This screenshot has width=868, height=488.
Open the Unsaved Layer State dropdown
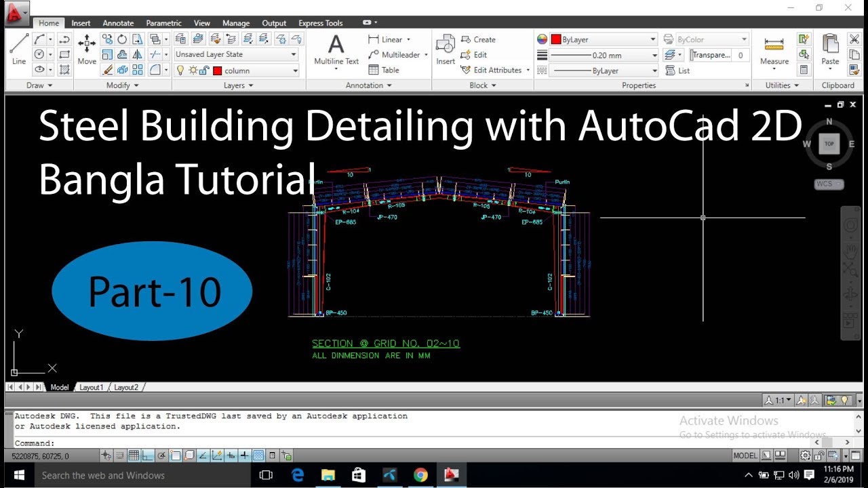[x=236, y=54]
